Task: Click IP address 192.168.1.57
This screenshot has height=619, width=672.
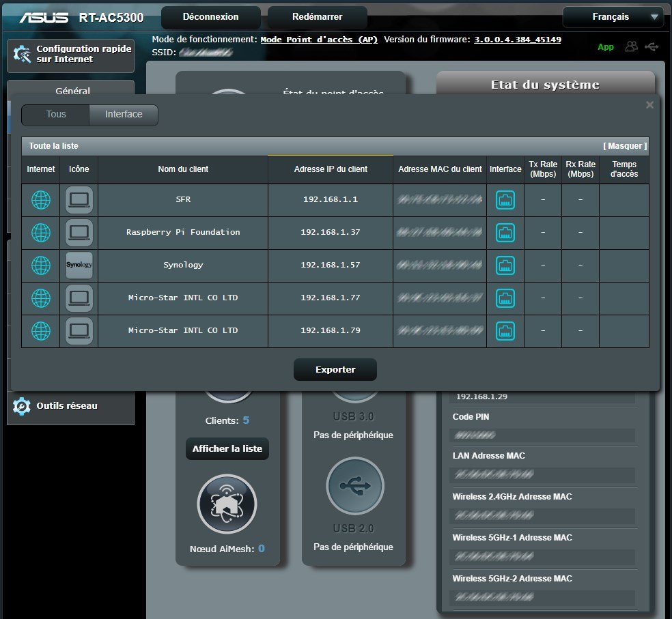Action: click(x=331, y=265)
